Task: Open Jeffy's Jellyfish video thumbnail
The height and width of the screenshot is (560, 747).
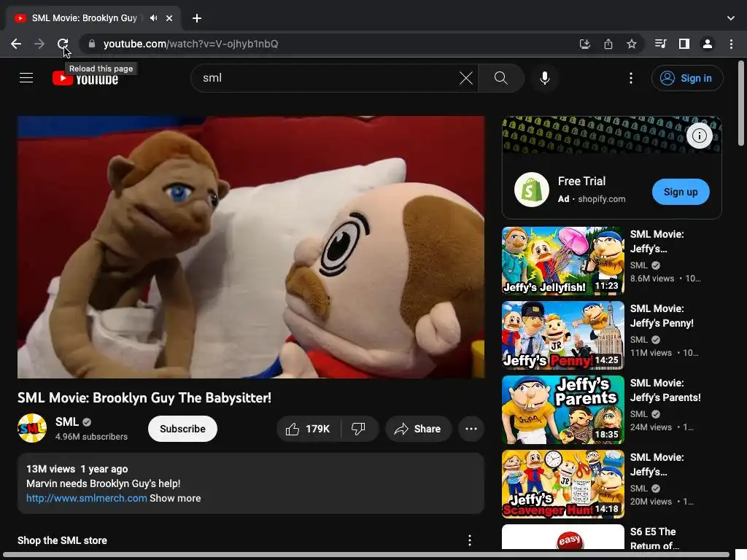Action: click(562, 261)
